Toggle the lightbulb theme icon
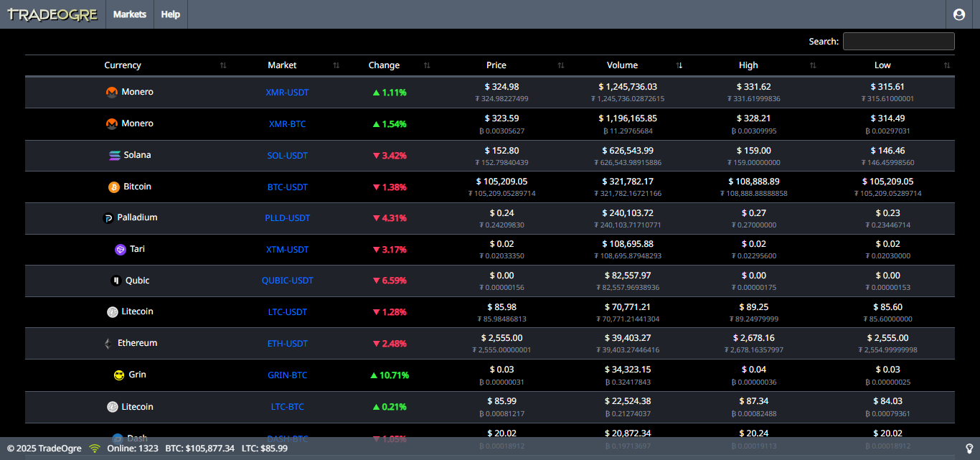 [x=969, y=449]
